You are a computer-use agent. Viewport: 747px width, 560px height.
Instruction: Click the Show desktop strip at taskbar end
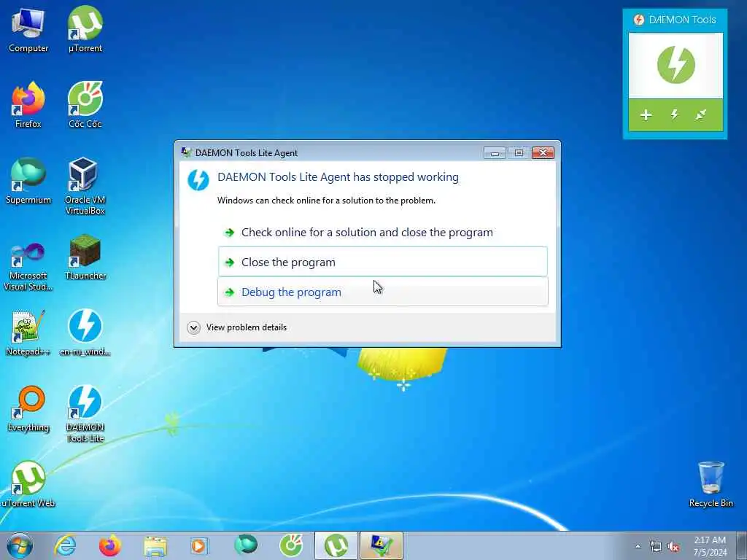[x=742, y=545]
